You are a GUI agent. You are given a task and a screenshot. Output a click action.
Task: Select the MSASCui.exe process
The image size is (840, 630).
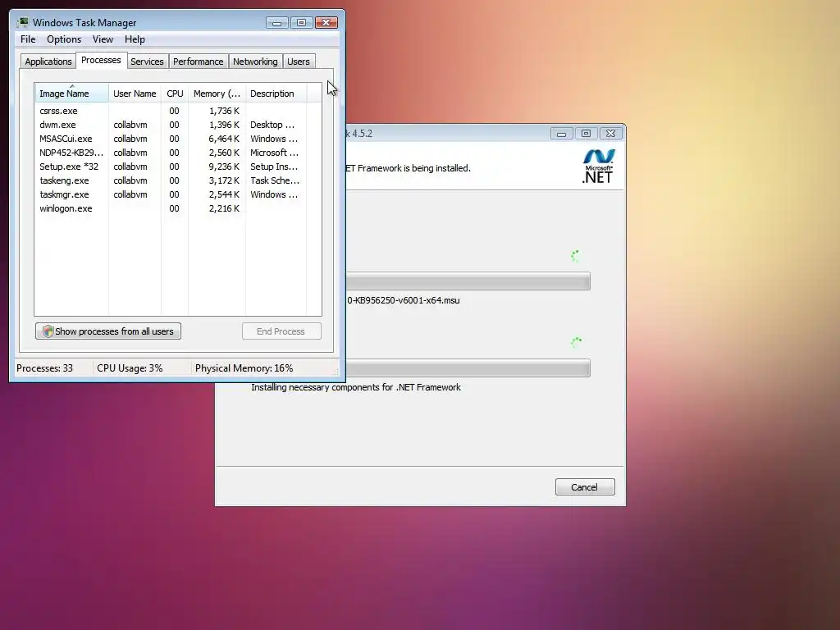[x=171, y=139]
